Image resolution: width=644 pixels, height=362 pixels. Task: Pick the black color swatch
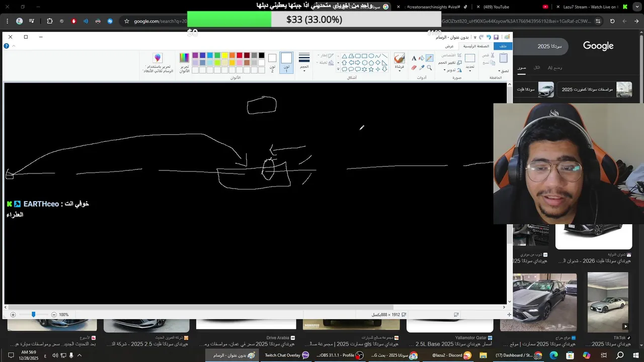pos(262,55)
